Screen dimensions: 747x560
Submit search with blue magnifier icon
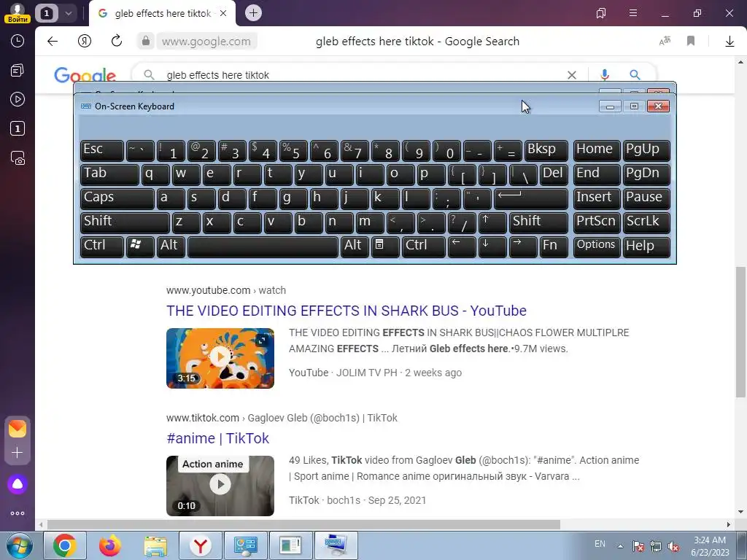click(635, 75)
